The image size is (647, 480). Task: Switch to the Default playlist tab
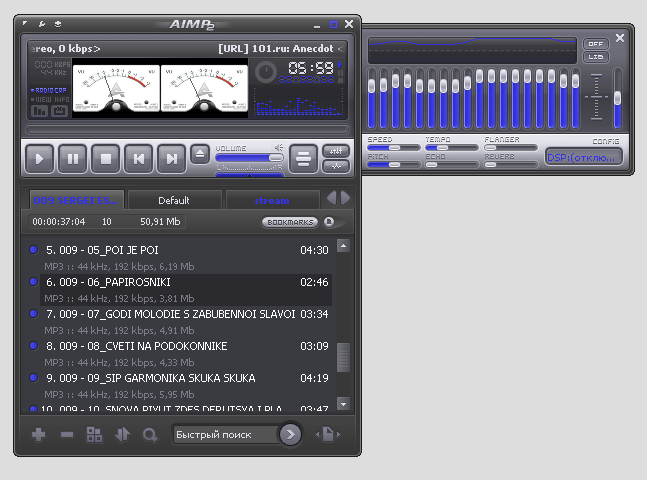(173, 200)
